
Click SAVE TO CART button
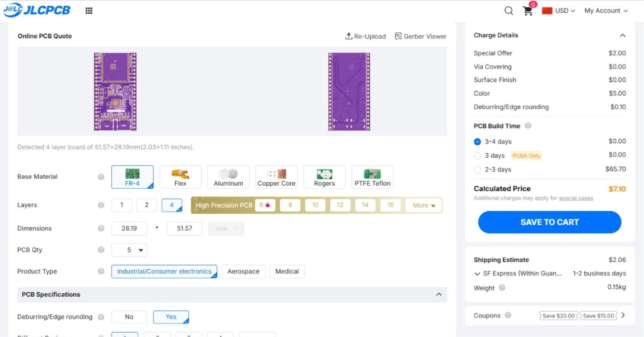point(549,222)
